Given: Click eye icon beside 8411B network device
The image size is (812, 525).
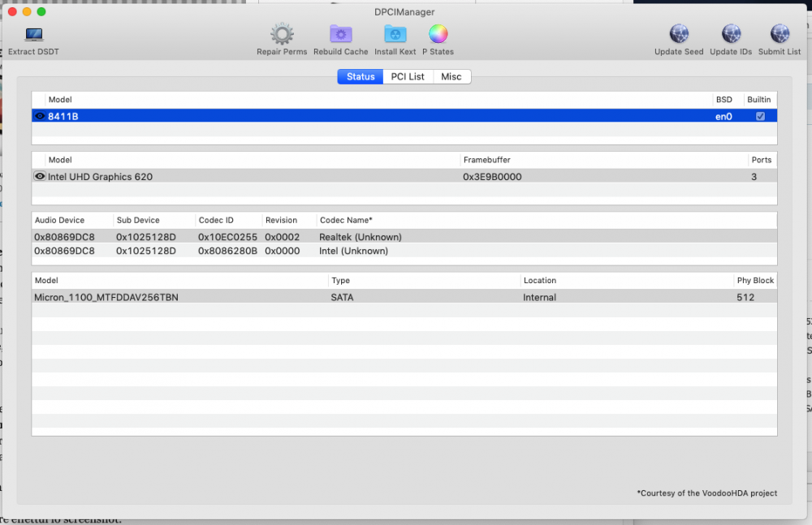Looking at the screenshot, I should (x=39, y=116).
